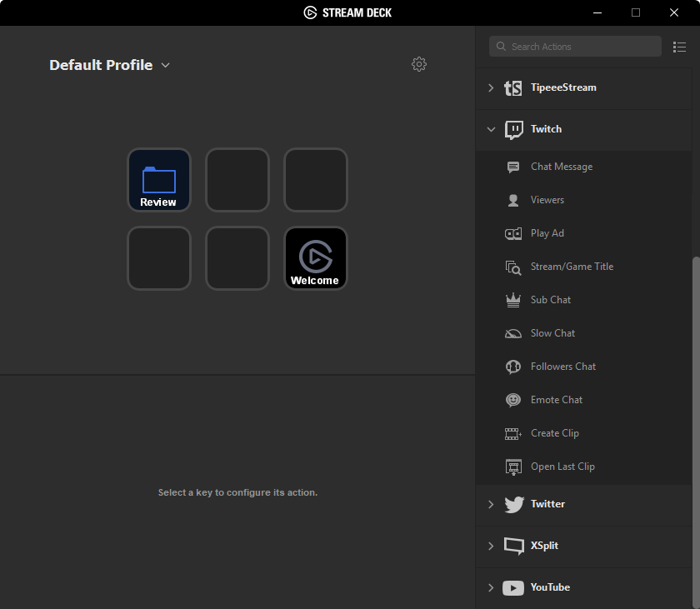Click the Twitter category name
Viewport: 700px width, 609px height.
(547, 504)
